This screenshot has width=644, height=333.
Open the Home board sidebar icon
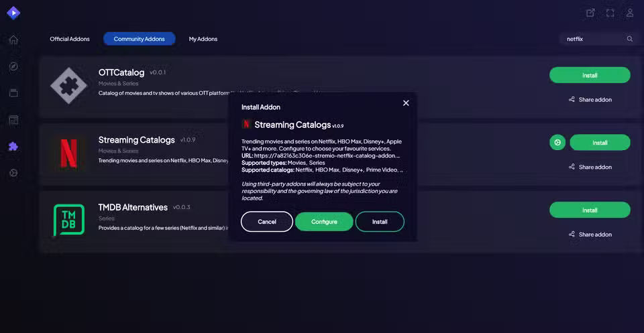[x=13, y=40]
